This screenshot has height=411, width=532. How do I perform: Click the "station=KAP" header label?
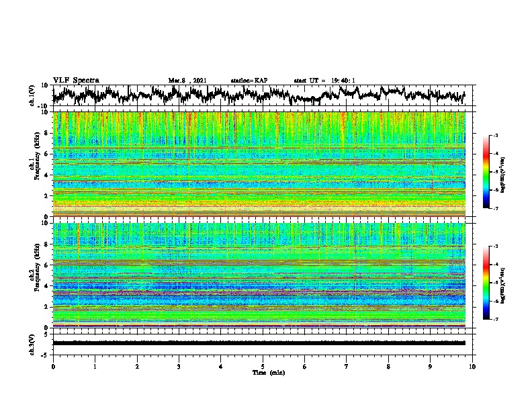249,81
